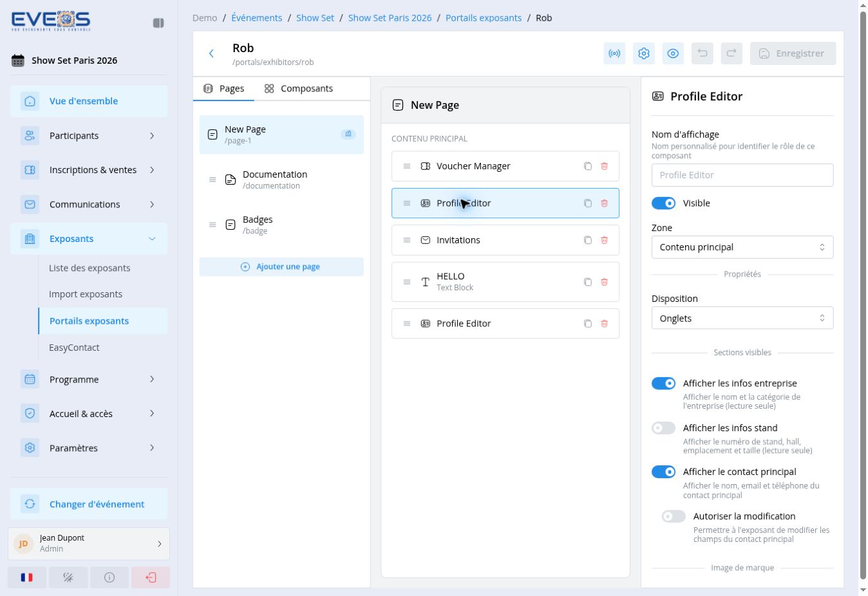868x596 pixels.
Task: Delete the Invitations component
Action: 605,240
